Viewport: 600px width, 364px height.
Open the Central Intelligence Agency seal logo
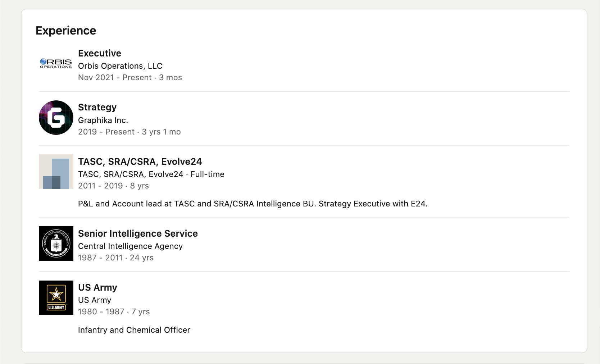click(x=56, y=244)
